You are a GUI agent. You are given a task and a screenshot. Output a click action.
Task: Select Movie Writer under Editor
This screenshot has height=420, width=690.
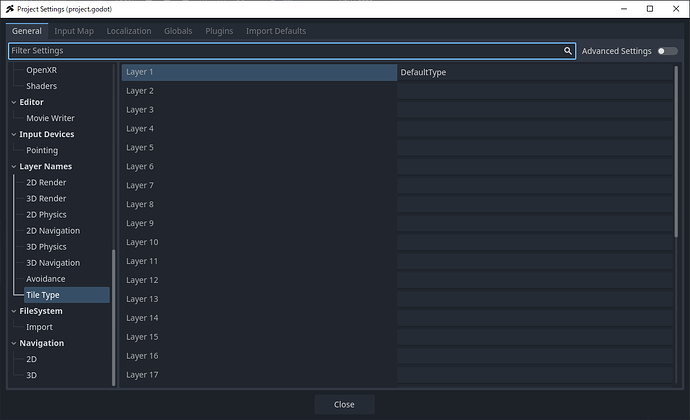pyautogui.click(x=50, y=118)
